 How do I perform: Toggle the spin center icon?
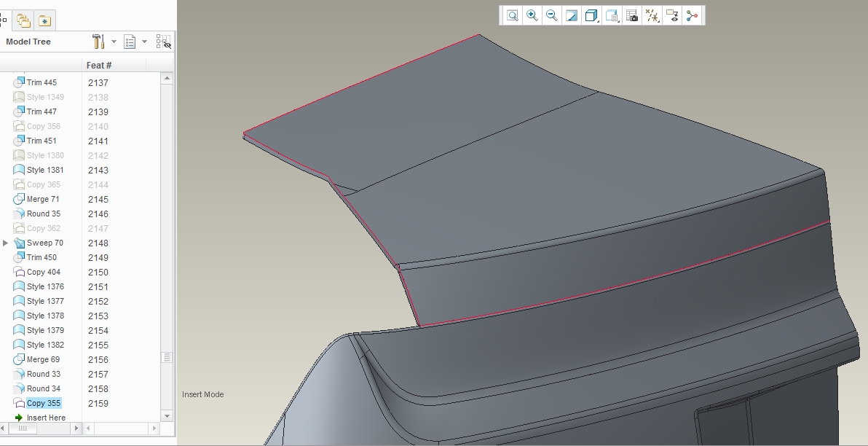692,15
